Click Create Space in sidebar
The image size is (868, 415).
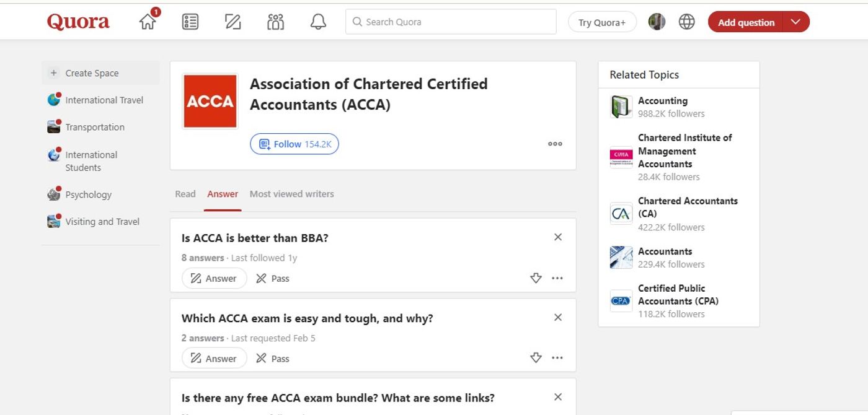coord(100,73)
